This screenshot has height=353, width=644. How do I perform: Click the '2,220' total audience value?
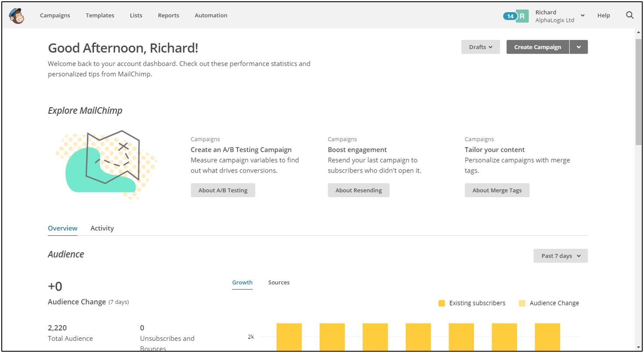tap(57, 328)
